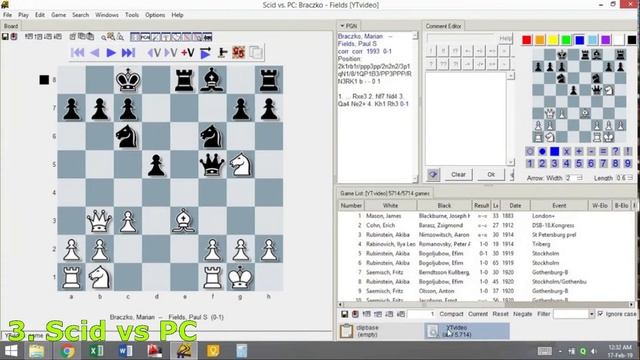Screen dimensions: 640x360
Task: Open Chrome from the taskbar
Action: pos(67,351)
